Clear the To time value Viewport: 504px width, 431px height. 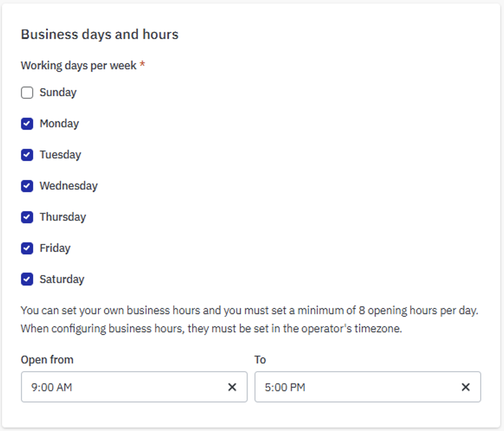[465, 387]
